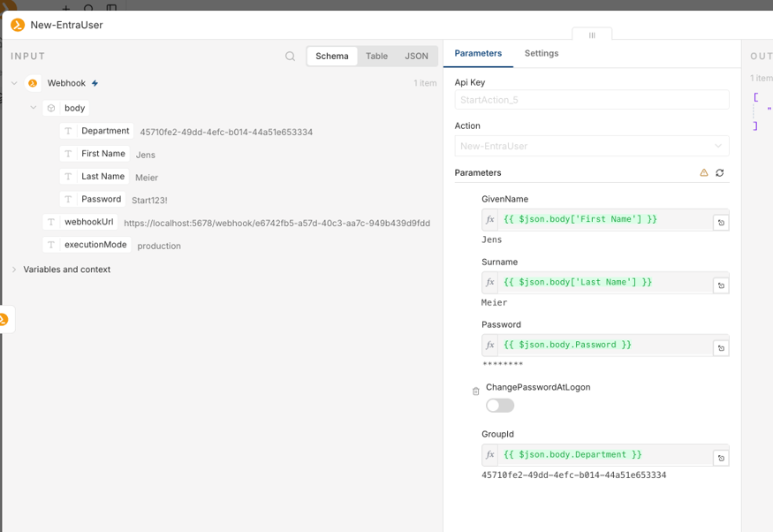Select the Password field pill in input

93,199
